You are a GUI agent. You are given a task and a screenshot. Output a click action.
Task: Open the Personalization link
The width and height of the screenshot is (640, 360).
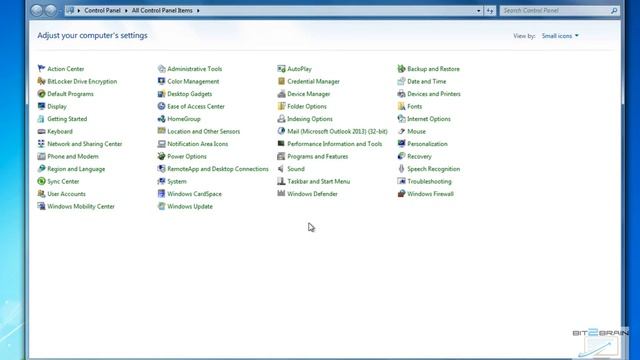[427, 144]
